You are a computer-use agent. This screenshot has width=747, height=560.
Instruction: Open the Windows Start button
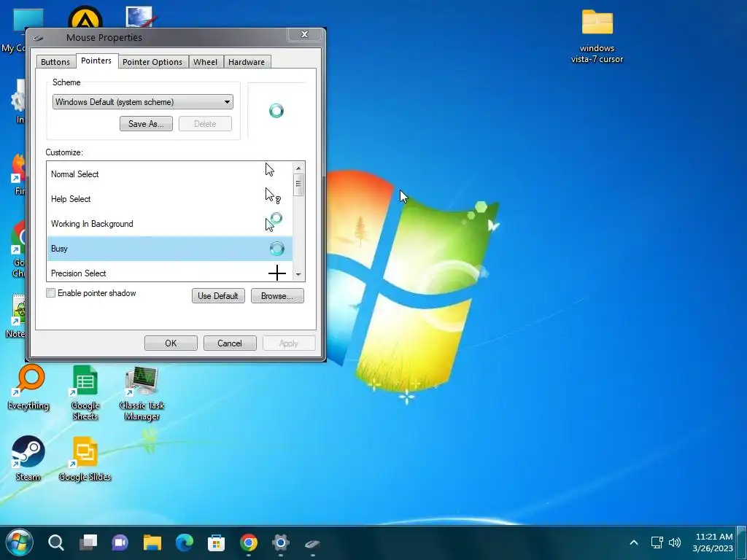pos(20,542)
